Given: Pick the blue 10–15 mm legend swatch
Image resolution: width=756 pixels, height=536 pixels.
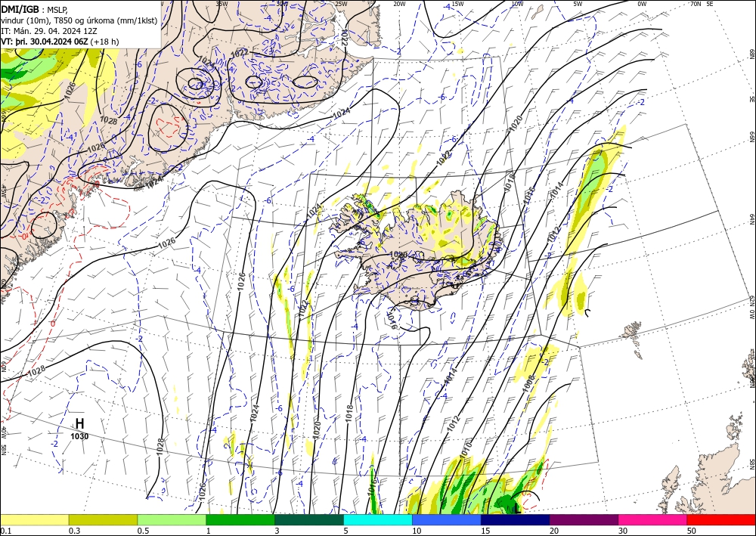Looking at the screenshot, I should click(447, 519).
